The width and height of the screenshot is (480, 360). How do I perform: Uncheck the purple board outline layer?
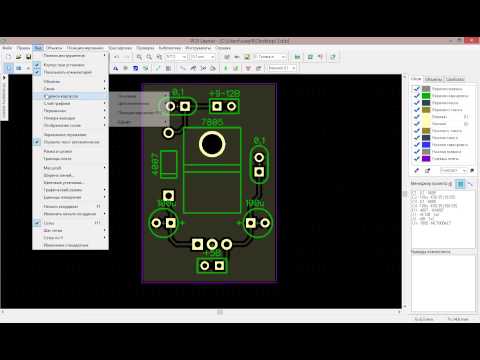pos(417,159)
